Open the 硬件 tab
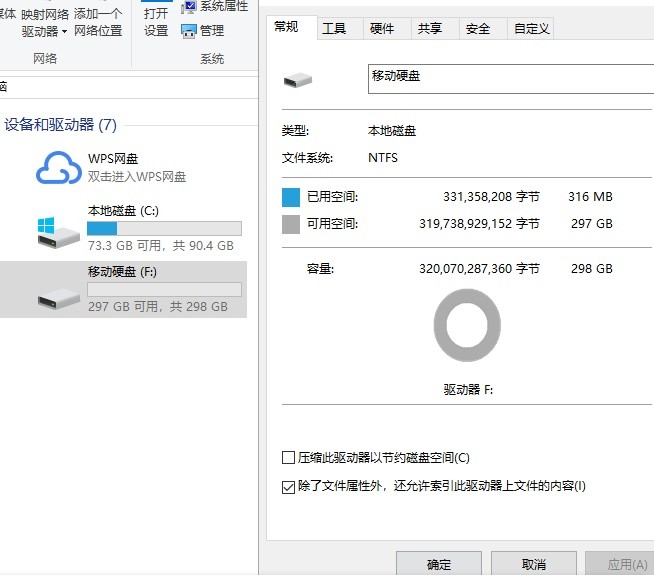654x575 pixels. tap(387, 28)
